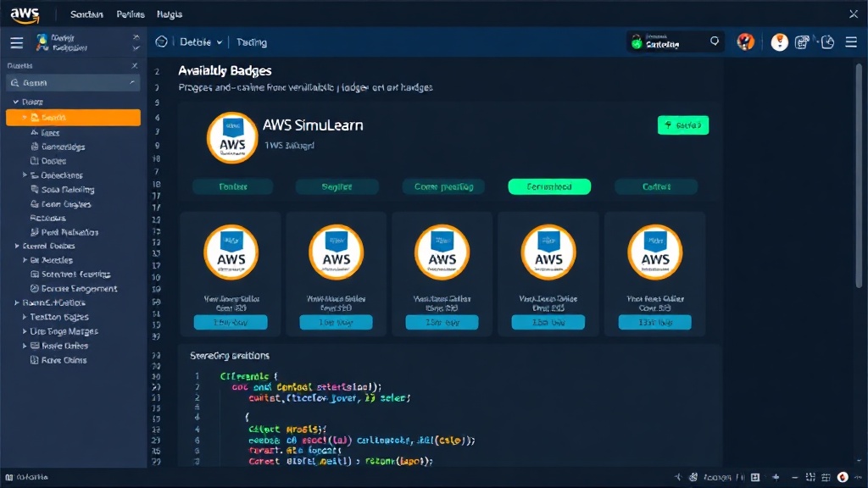Click the green button right of AWS SimuLearn
Viewport: 868px width, 488px height.
click(683, 125)
